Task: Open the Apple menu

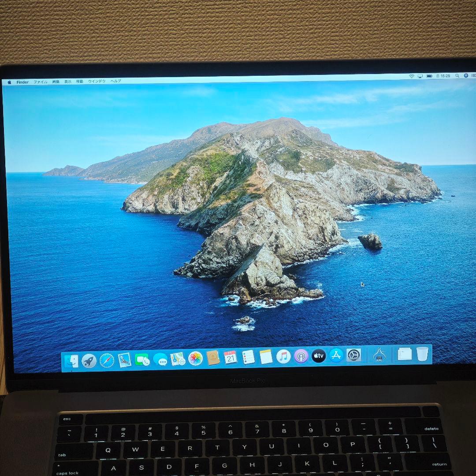Action: tap(10, 82)
